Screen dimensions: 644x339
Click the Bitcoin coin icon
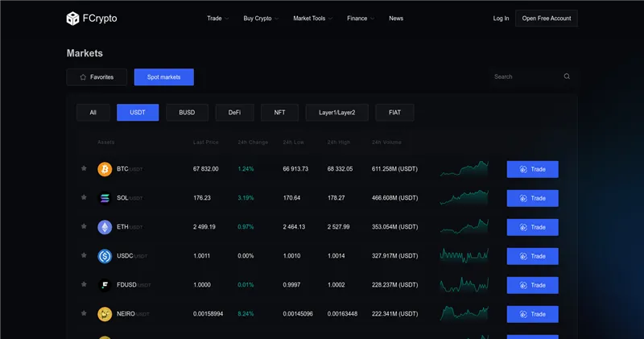(x=105, y=169)
